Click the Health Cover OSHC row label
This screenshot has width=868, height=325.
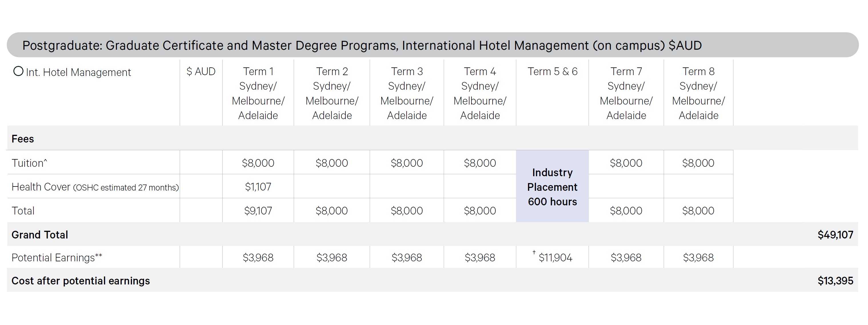(x=95, y=187)
